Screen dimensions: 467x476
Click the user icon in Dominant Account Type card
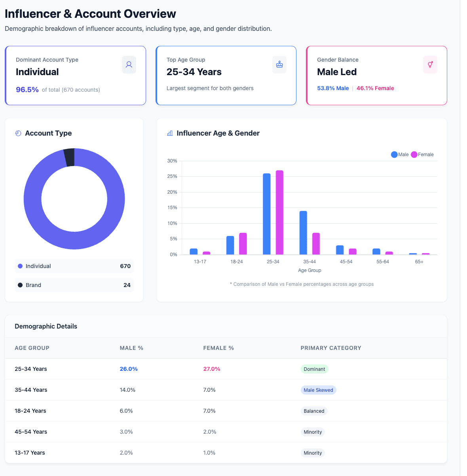(129, 64)
